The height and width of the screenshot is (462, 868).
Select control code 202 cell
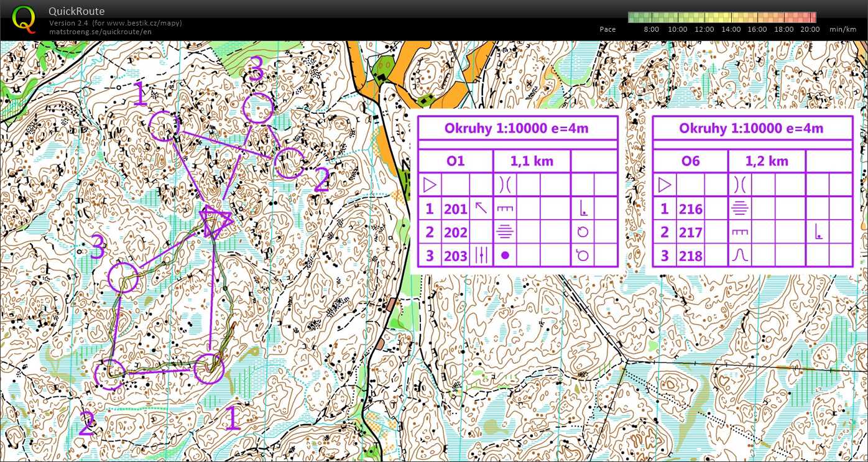pyautogui.click(x=455, y=232)
